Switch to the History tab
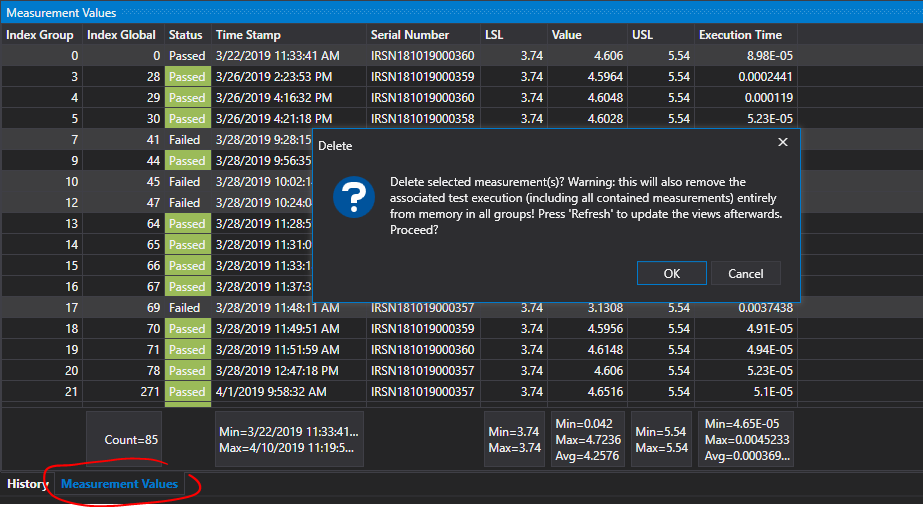Image resolution: width=923 pixels, height=507 pixels. point(27,483)
